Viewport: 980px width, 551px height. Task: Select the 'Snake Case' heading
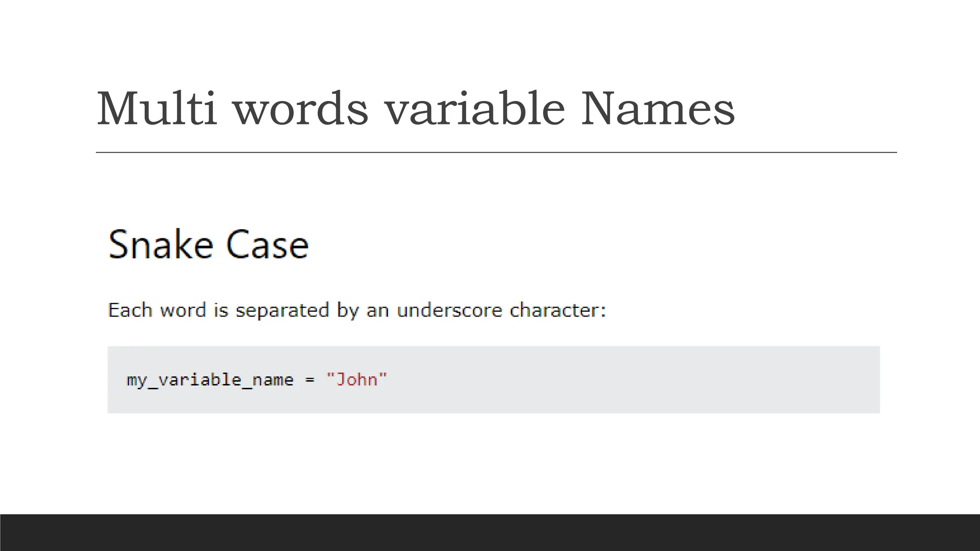coord(209,244)
